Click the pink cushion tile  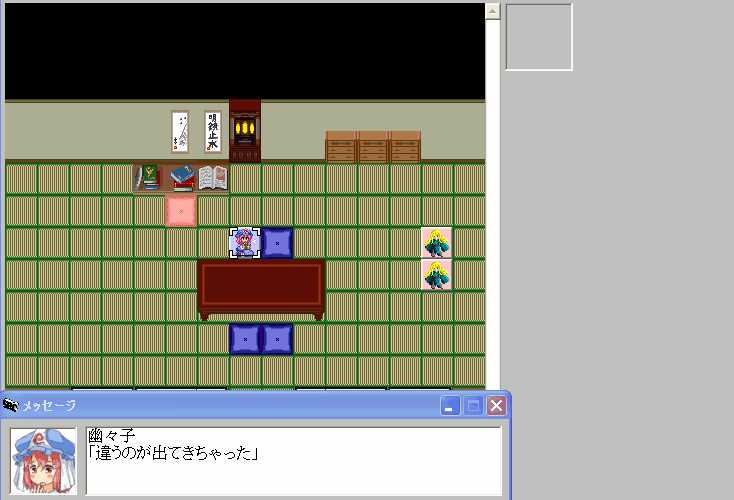[x=181, y=211]
